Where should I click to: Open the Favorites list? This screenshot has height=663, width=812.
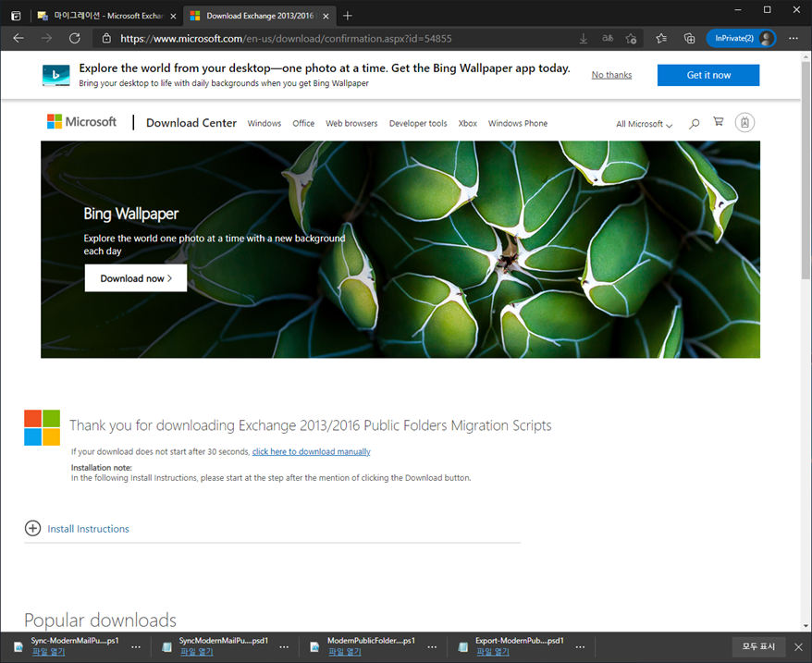[660, 38]
